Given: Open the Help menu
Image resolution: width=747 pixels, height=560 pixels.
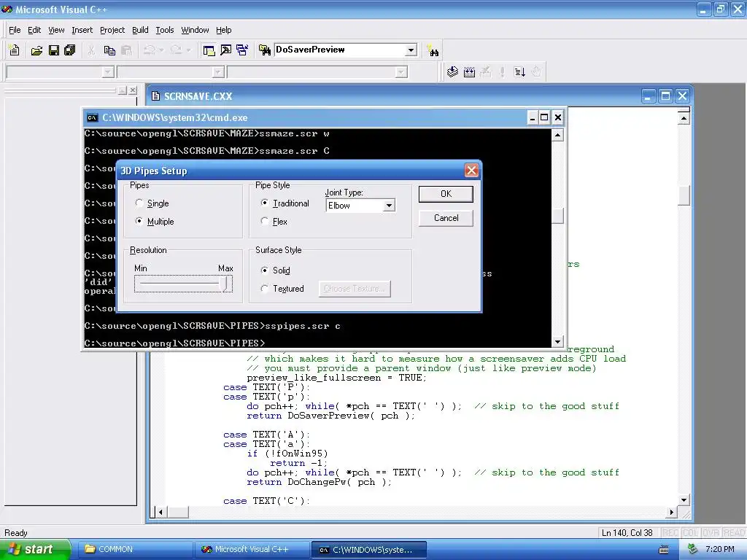Looking at the screenshot, I should [223, 30].
